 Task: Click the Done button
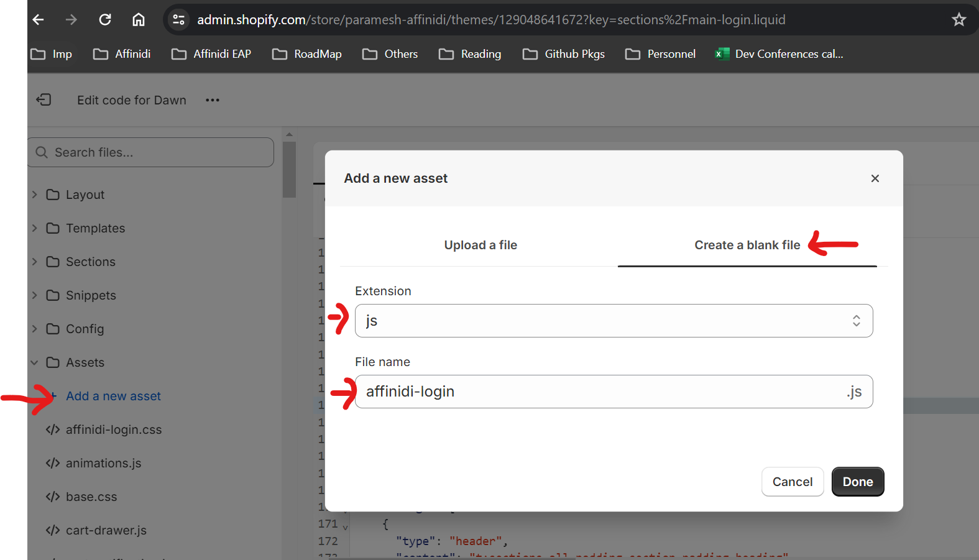858,482
